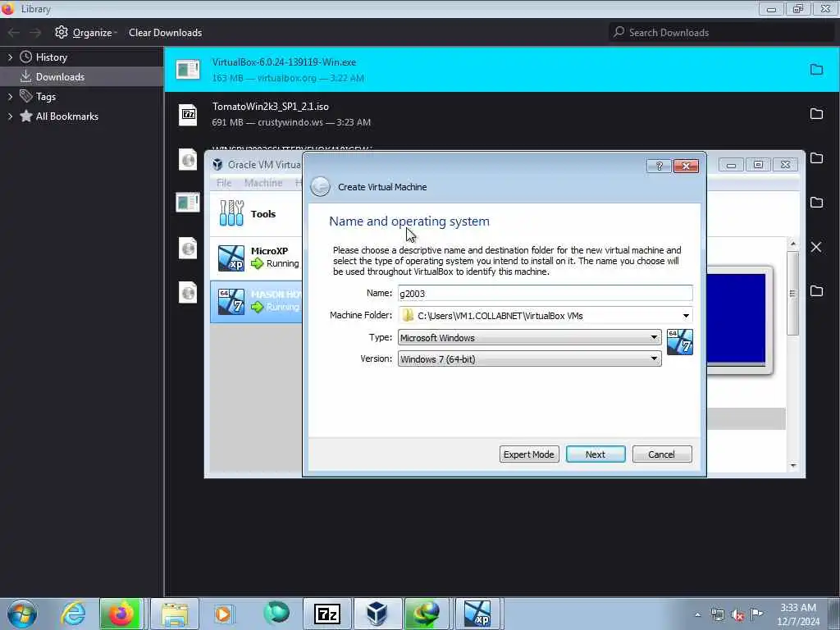Select the History clock icon
This screenshot has width=840, height=630.
(x=25, y=57)
